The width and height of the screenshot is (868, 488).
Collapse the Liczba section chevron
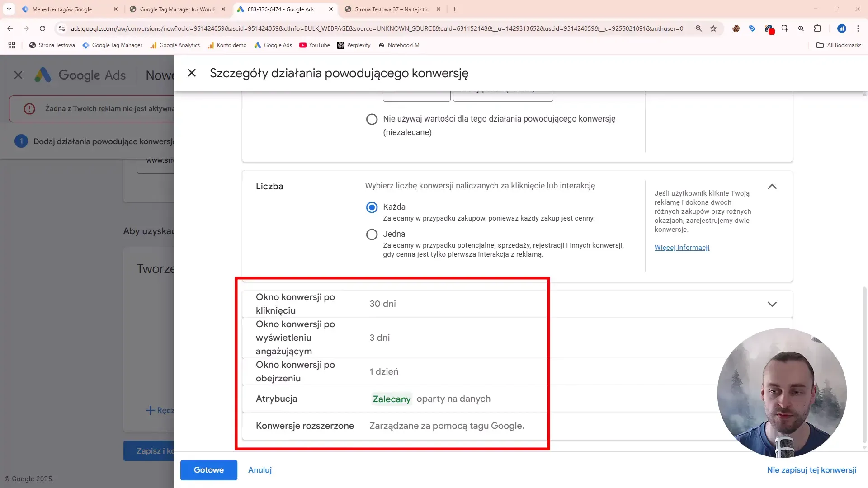pos(772,187)
